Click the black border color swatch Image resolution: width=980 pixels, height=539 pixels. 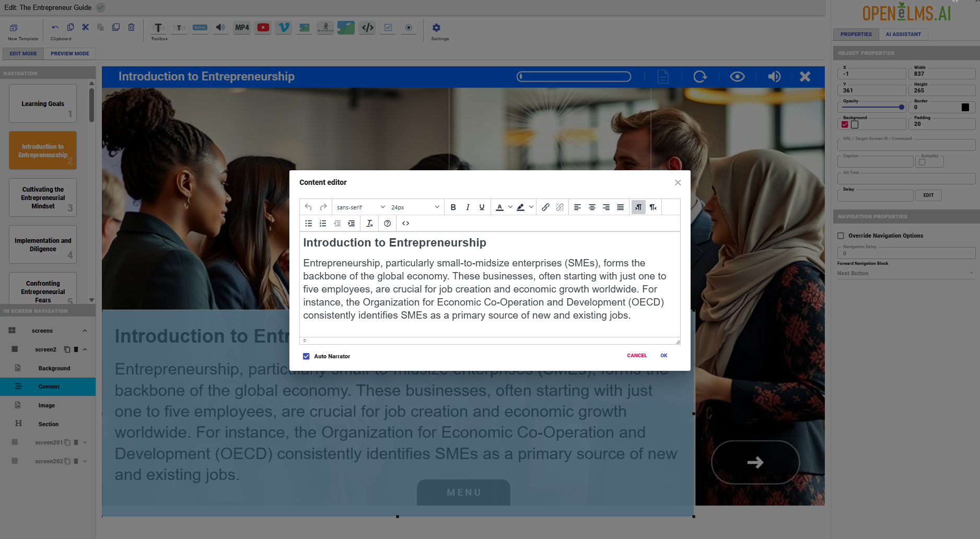[965, 107]
